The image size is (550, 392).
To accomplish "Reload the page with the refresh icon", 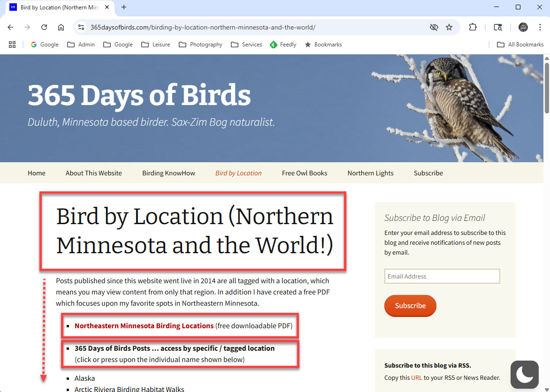I will [x=44, y=27].
